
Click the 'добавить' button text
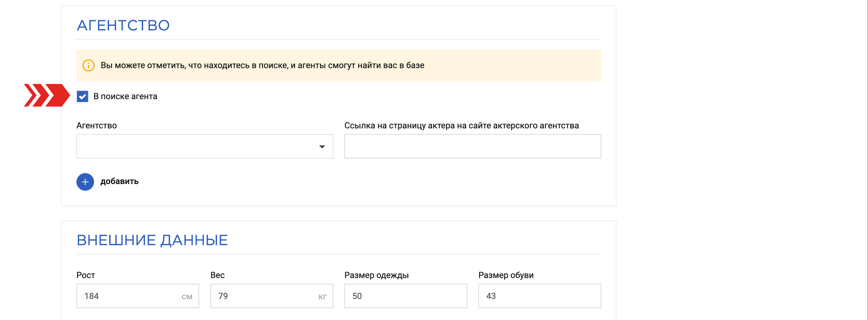tap(119, 181)
